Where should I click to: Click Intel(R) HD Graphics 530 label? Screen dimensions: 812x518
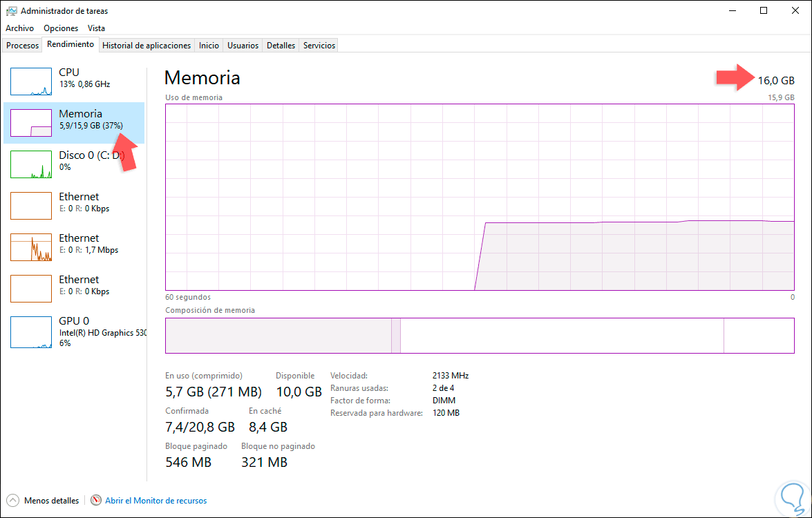click(103, 333)
